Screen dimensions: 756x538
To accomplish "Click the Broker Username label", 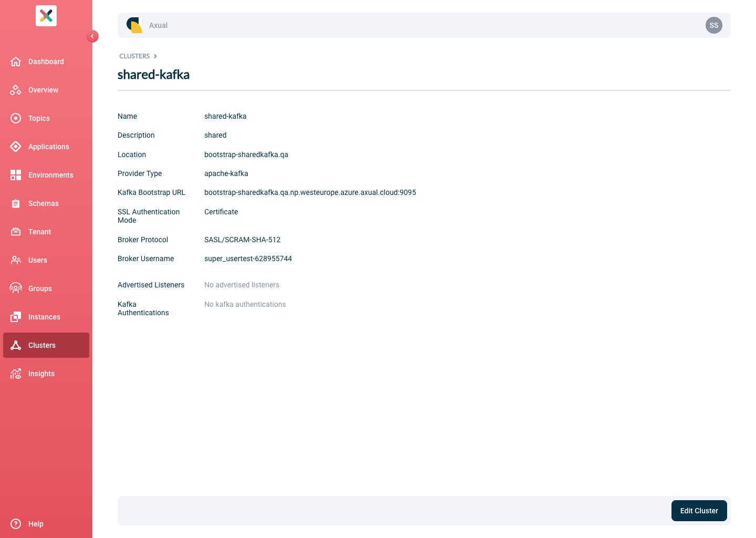I will tap(146, 258).
